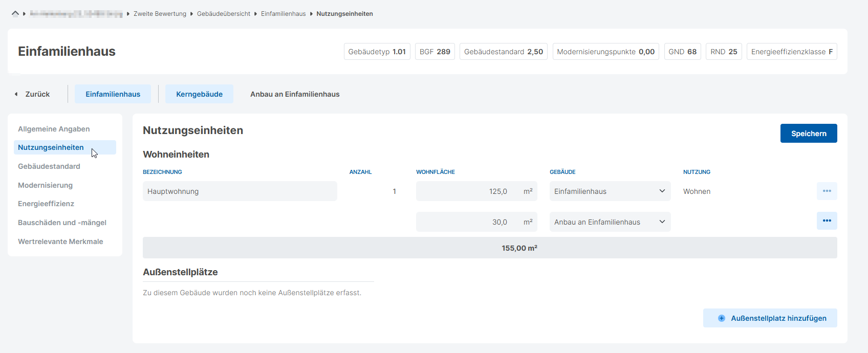Open the three-dot menu for the Anbau row
Image resolution: width=868 pixels, height=353 pixels.
pyautogui.click(x=827, y=221)
